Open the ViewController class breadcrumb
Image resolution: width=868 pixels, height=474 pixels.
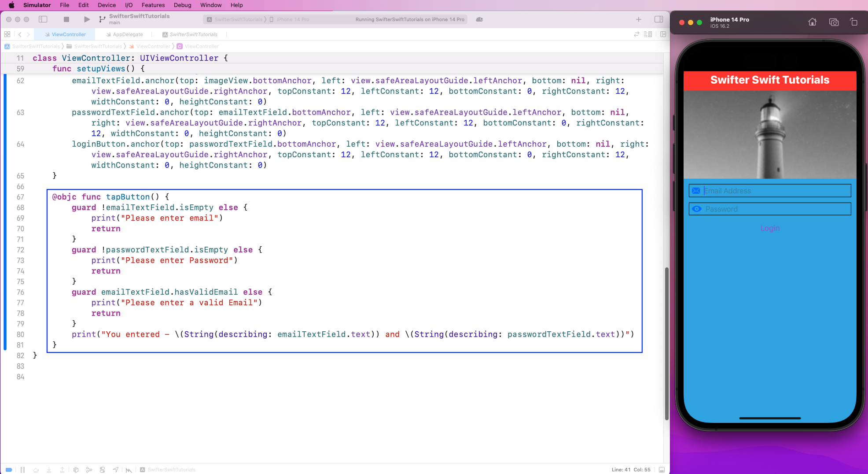198,46
